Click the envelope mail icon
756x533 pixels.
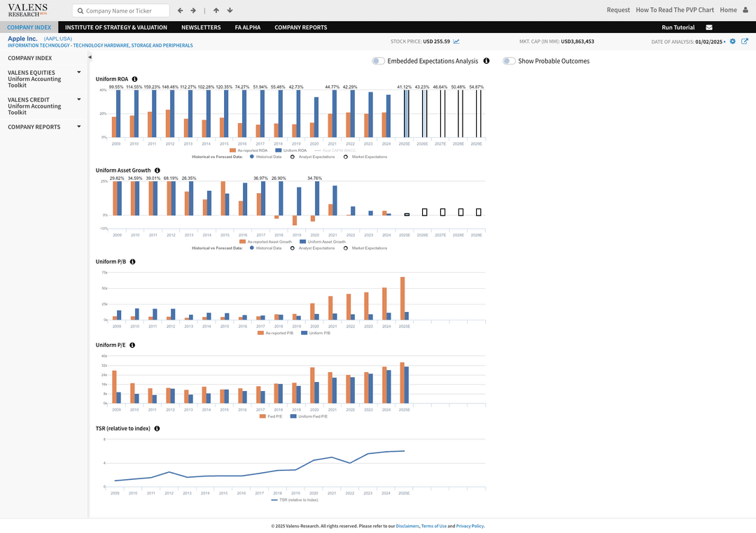tap(709, 27)
